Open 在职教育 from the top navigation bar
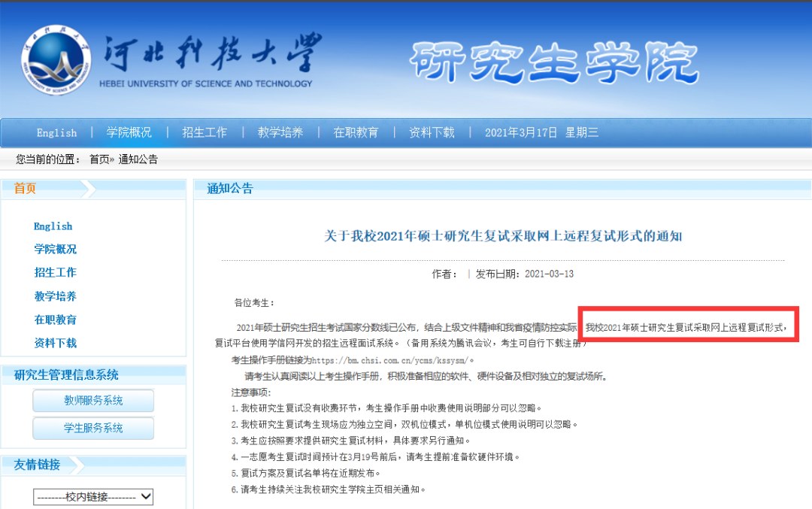 [x=356, y=132]
